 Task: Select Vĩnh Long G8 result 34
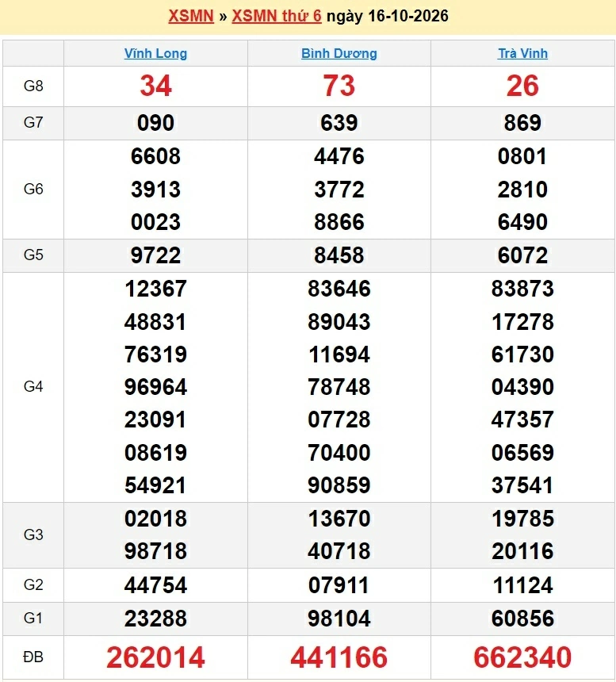[155, 86]
